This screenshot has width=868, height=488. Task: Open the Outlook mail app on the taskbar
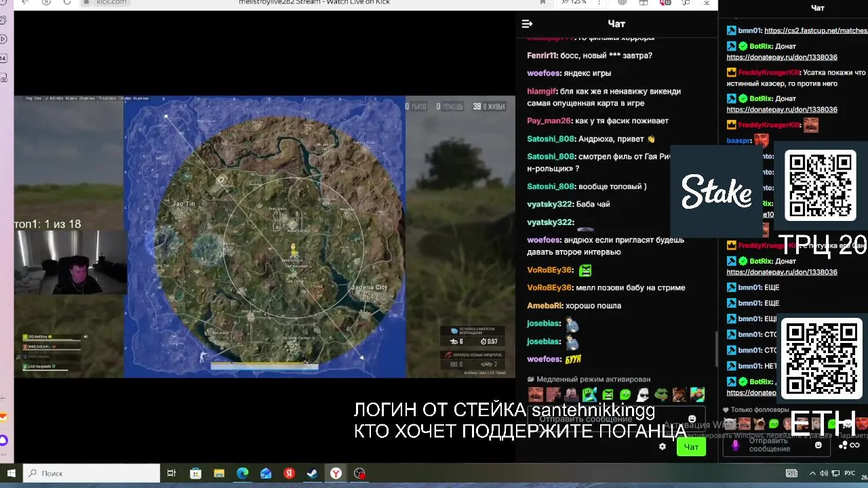[266, 473]
